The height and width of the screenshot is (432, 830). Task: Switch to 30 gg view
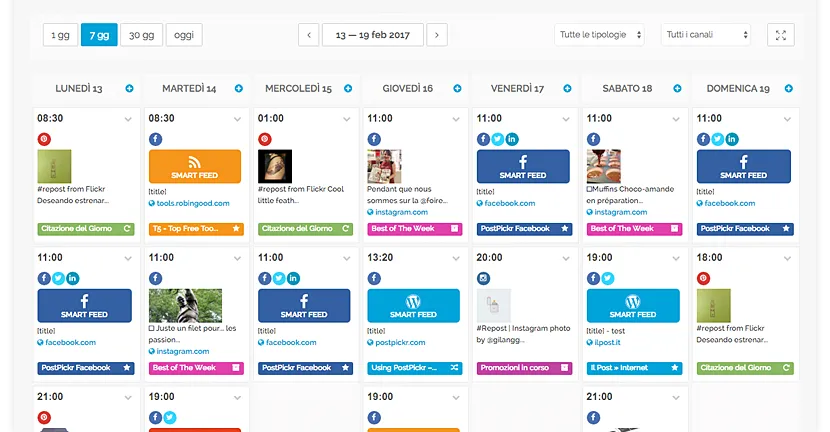point(141,35)
